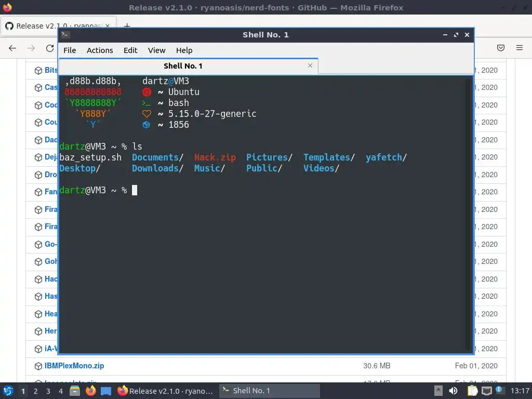Screen dimensions: 532x399
Task: Click the terminal vertical scrollbar
Action: point(468,215)
